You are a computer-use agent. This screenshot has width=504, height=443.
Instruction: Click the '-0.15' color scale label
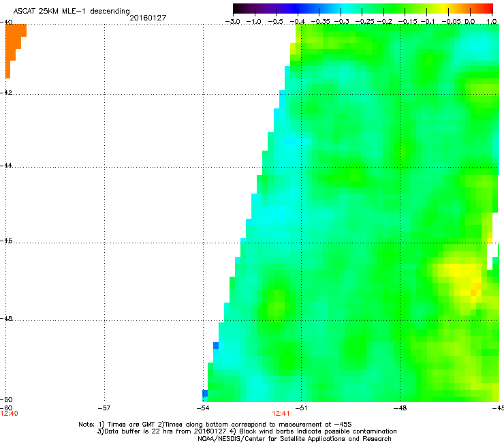407,22
